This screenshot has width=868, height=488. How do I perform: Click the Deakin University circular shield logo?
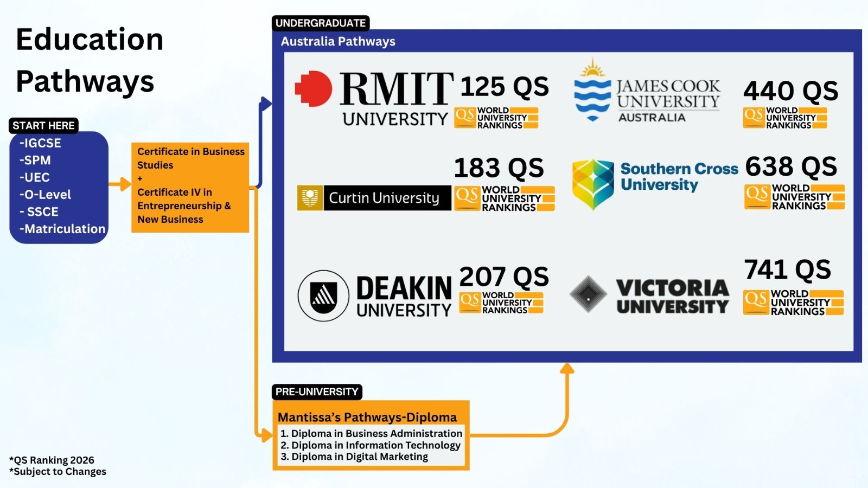tap(323, 296)
